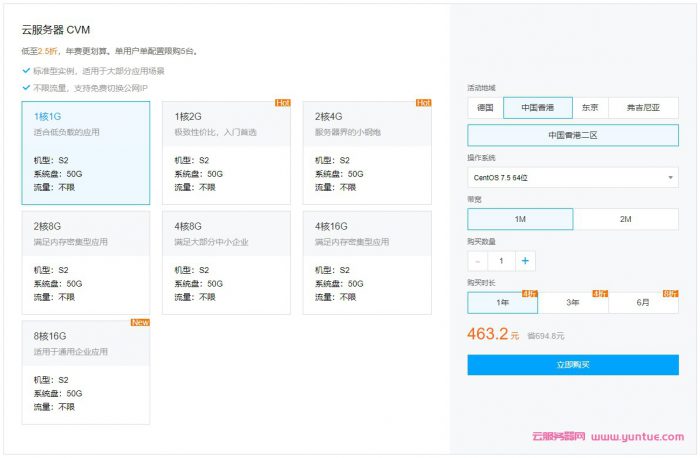
Task: Select the 1核2G plan with Hot badge
Action: point(226,153)
